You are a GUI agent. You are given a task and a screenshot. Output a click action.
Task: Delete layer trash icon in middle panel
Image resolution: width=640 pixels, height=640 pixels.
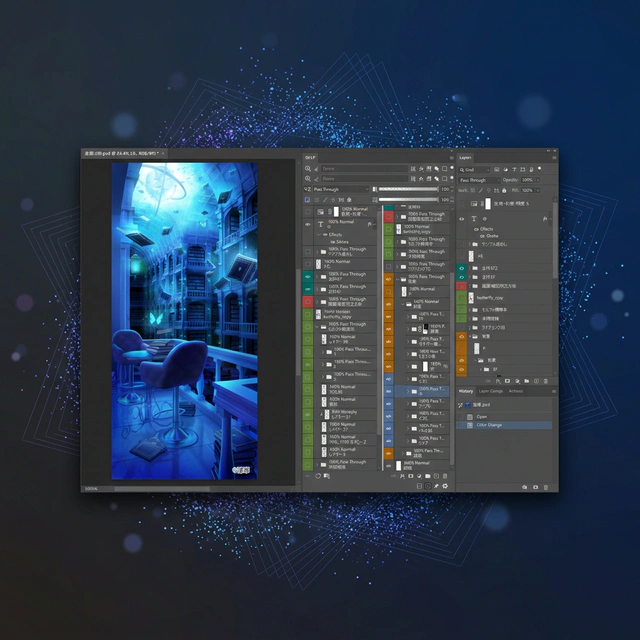(x=445, y=476)
